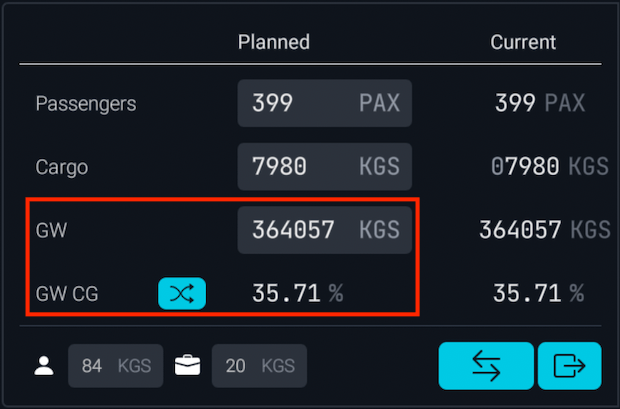Click the current GW 364057 KGS value

544,230
